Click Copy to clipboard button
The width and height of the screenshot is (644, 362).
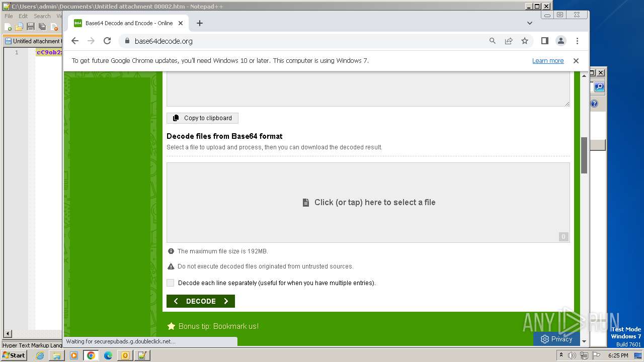click(202, 118)
